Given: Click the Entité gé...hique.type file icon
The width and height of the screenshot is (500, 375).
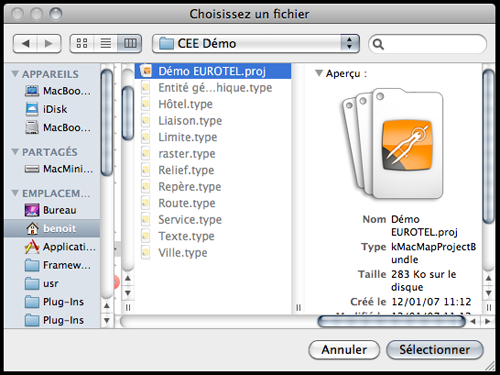Looking at the screenshot, I should [145, 87].
